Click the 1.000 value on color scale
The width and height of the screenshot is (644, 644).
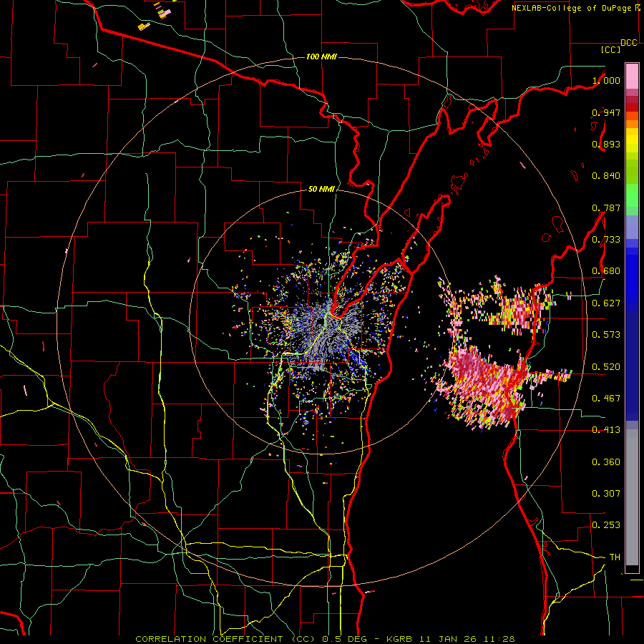[606, 80]
